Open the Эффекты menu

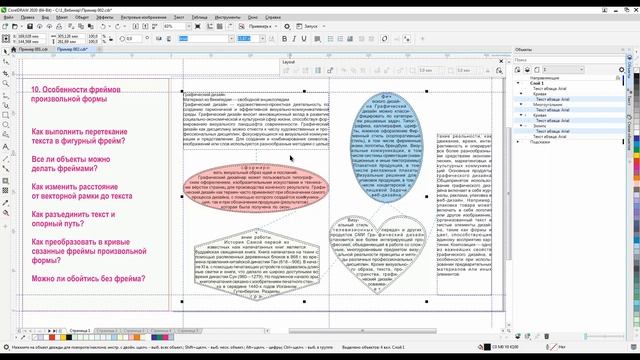(105, 18)
